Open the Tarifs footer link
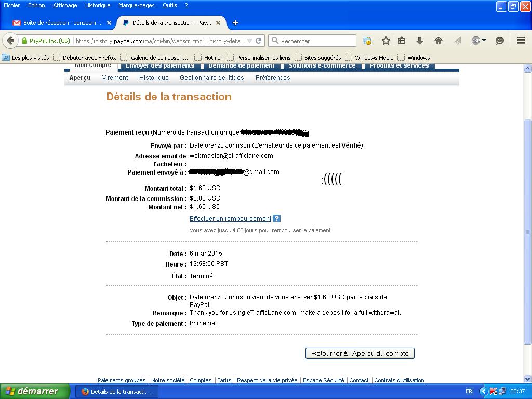This screenshot has width=532, height=399. (224, 381)
